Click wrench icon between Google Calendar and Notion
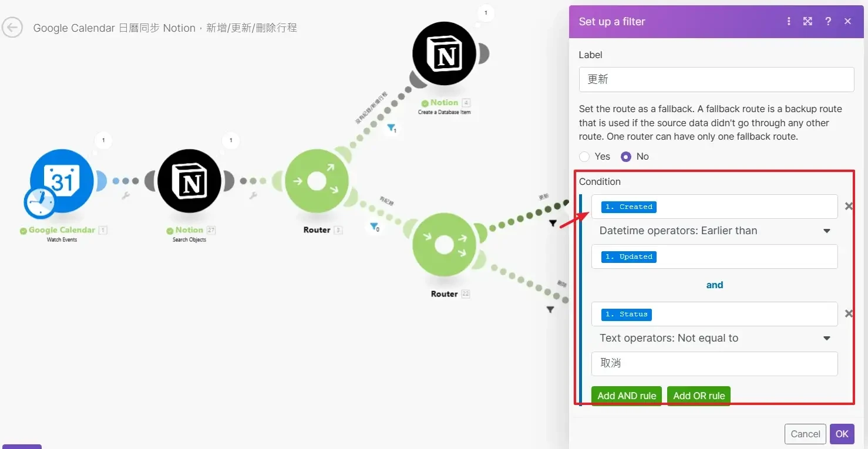 [x=126, y=195]
